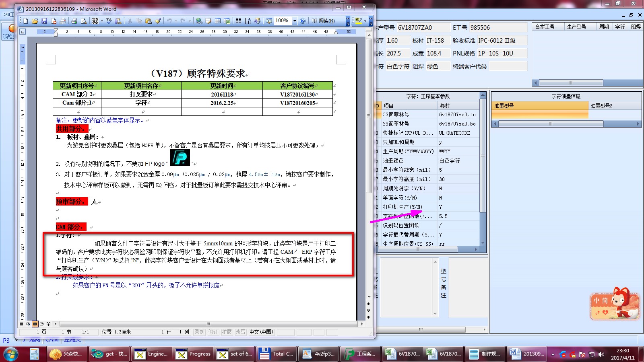Open the P3 dropdown arrow at bottom left

pyautogui.click(x=17, y=340)
